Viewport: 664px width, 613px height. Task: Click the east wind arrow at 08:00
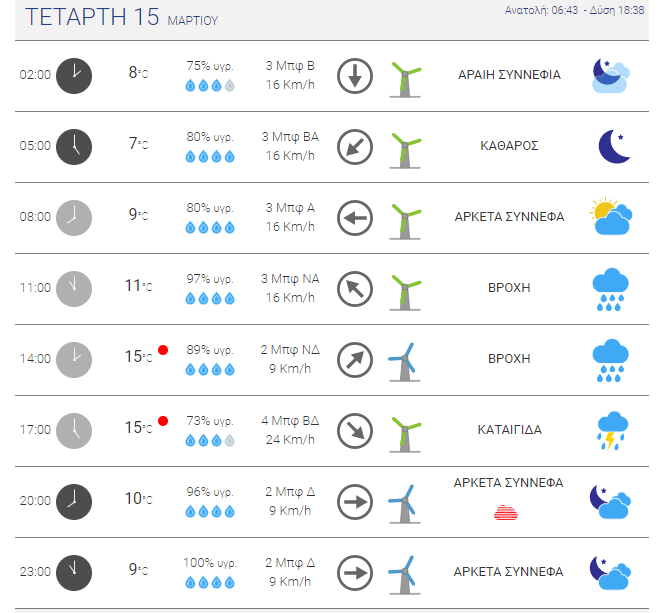[355, 218]
